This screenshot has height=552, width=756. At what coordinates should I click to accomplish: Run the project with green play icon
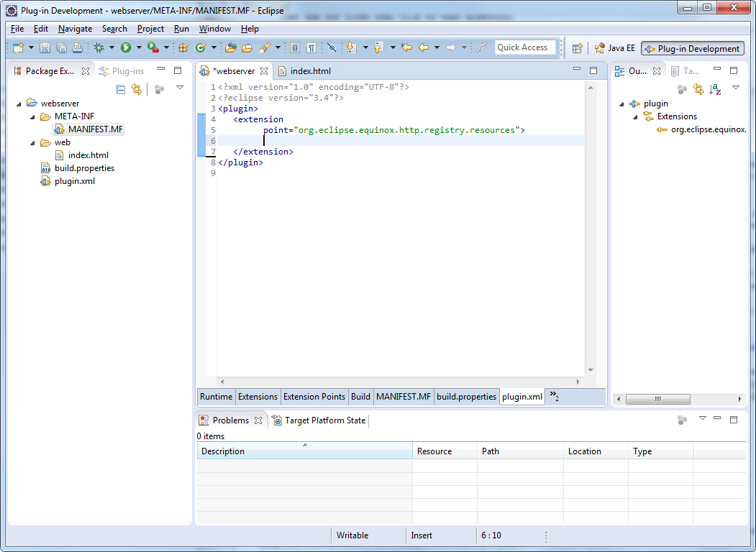[x=126, y=47]
